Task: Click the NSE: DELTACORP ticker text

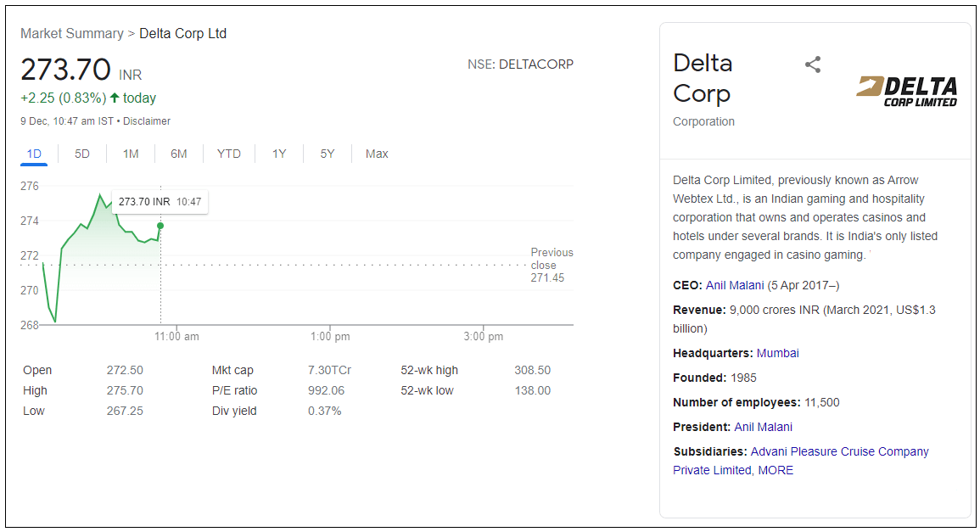Action: [x=521, y=64]
